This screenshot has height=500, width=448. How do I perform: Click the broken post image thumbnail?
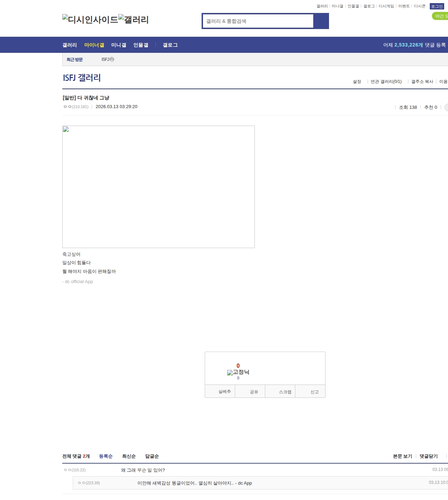click(x=158, y=186)
